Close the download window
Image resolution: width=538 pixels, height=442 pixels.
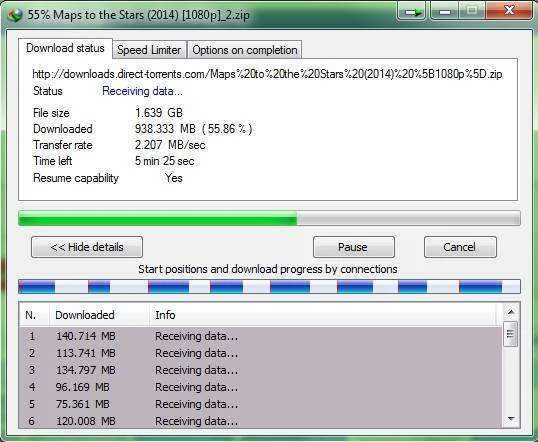tap(510, 11)
